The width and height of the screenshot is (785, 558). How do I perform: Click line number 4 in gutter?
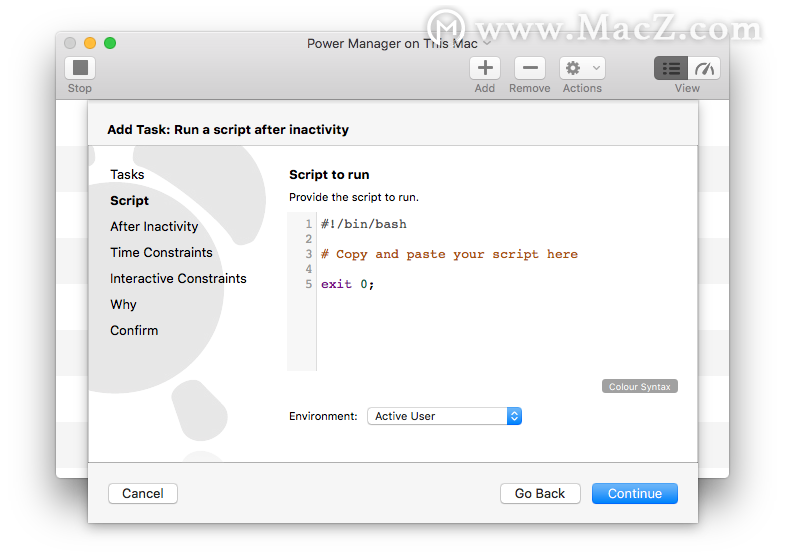coord(309,269)
